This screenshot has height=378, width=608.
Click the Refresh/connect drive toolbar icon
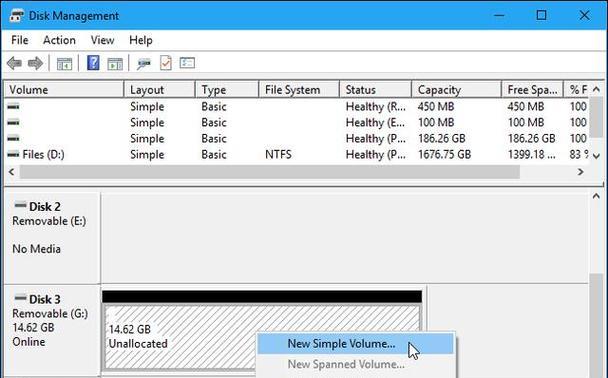[144, 63]
